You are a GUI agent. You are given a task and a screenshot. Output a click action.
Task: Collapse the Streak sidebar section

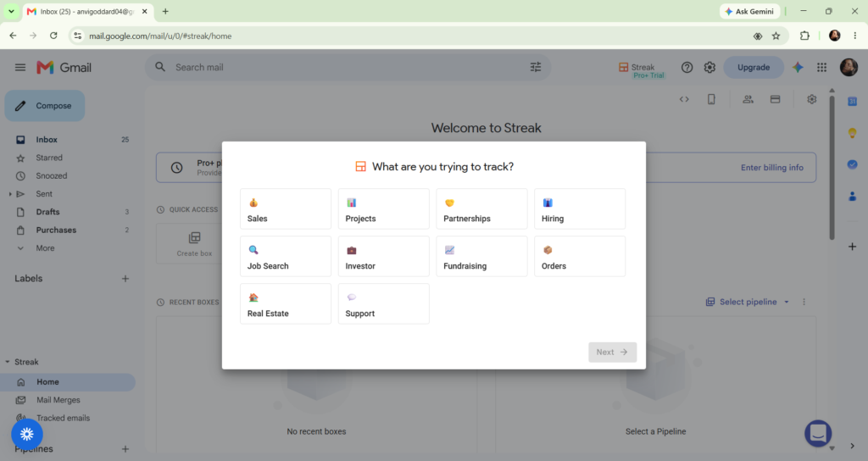(x=7, y=362)
